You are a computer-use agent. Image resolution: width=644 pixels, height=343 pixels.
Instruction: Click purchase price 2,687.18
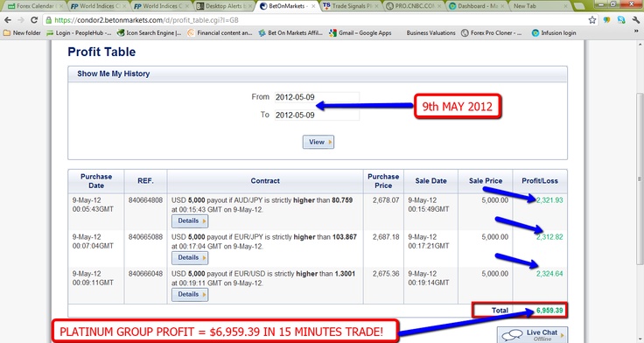(386, 237)
